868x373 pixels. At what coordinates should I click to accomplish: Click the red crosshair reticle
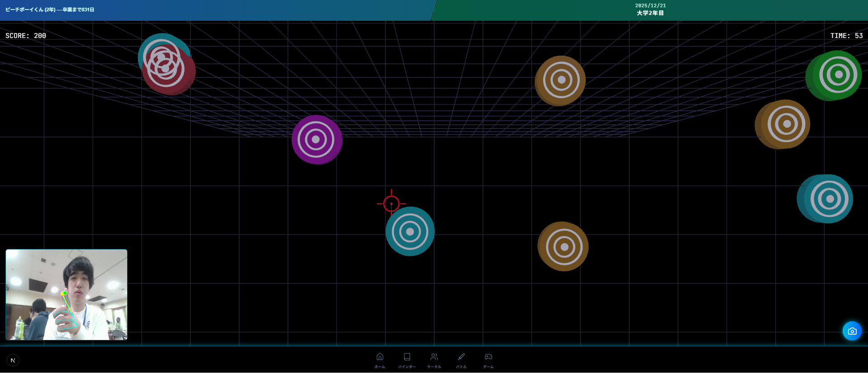pos(391,204)
